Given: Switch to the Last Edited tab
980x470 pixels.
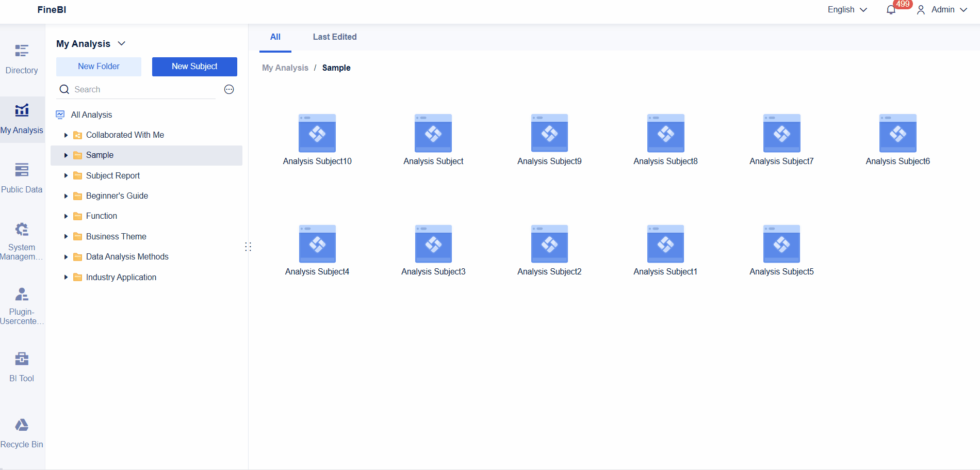Looking at the screenshot, I should [x=335, y=37].
